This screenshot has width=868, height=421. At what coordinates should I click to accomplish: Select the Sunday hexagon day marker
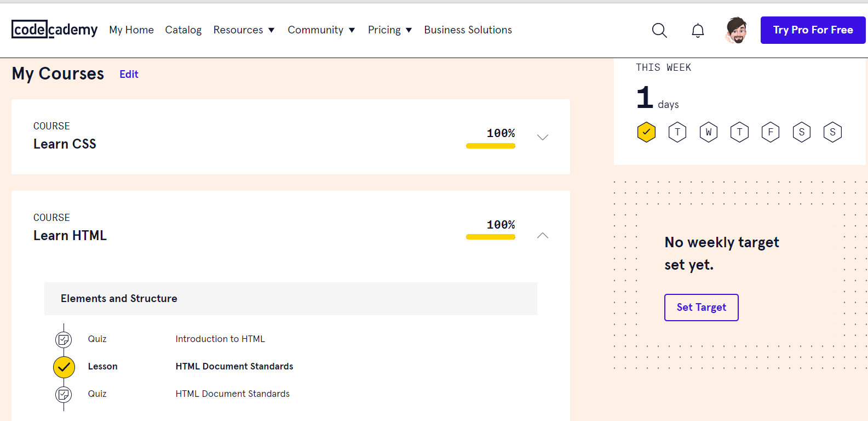click(x=832, y=132)
